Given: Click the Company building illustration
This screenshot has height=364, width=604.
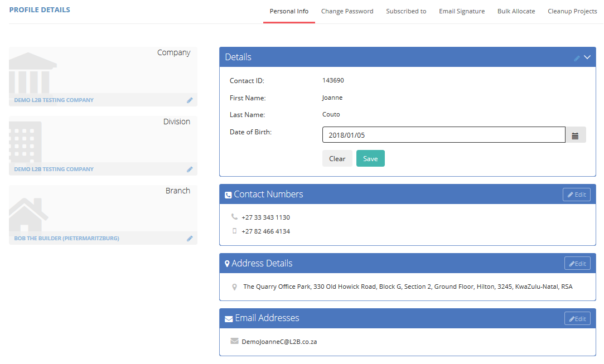Looking at the screenshot, I should click(32, 73).
